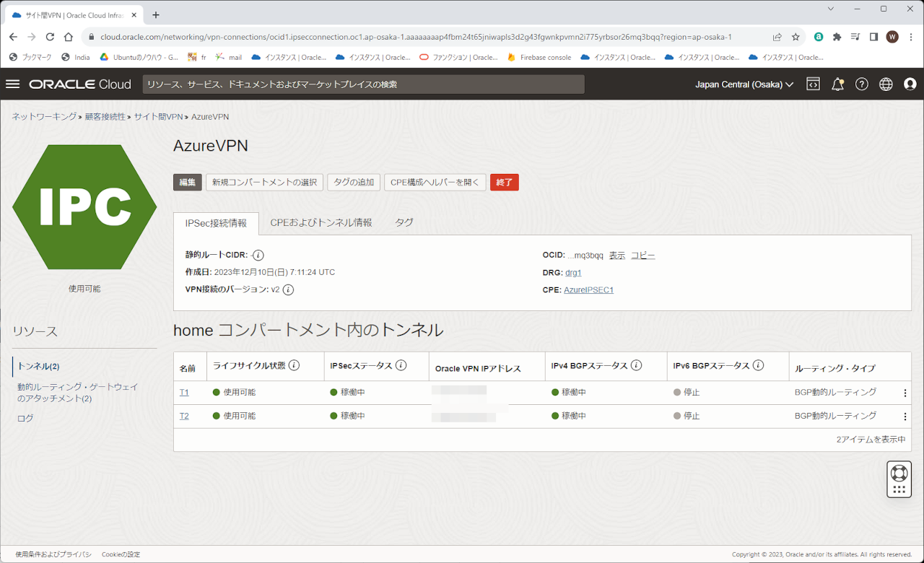Click info icon beside IPv4 BGPステータス header
Screen dimensions: 924x563
[636, 365]
